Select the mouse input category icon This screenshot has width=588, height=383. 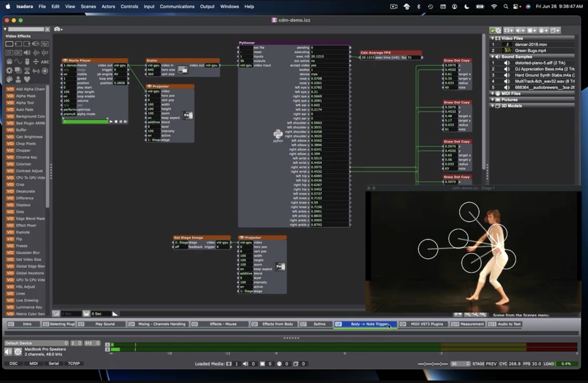point(27,62)
